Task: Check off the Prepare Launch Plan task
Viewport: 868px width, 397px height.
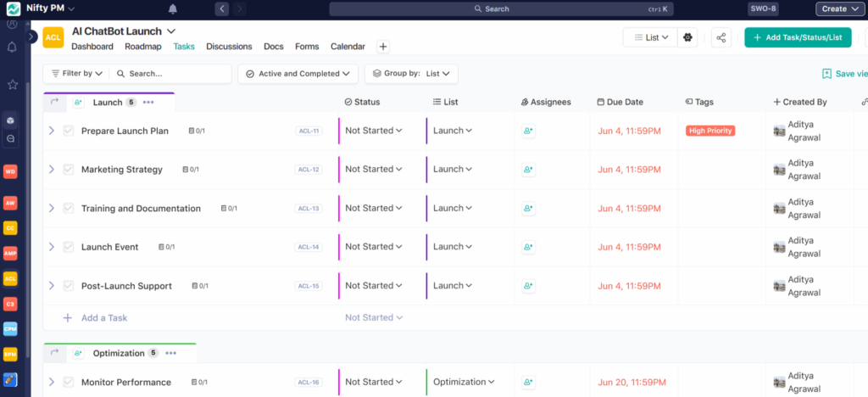Action: (68, 131)
